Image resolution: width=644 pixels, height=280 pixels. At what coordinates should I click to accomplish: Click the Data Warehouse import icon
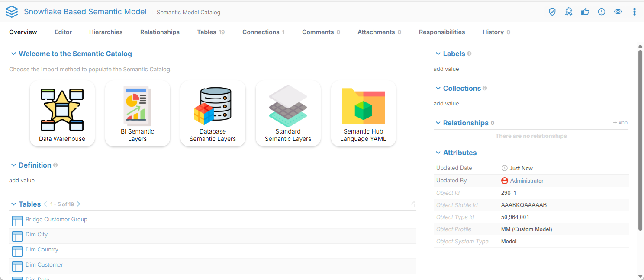point(62,113)
